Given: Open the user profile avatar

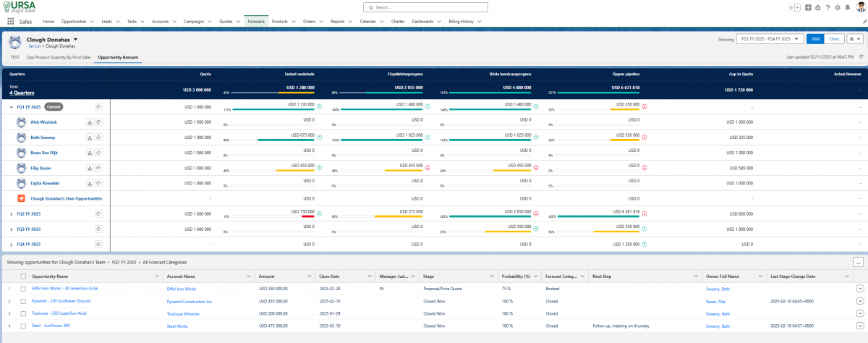Looking at the screenshot, I should click(859, 7).
